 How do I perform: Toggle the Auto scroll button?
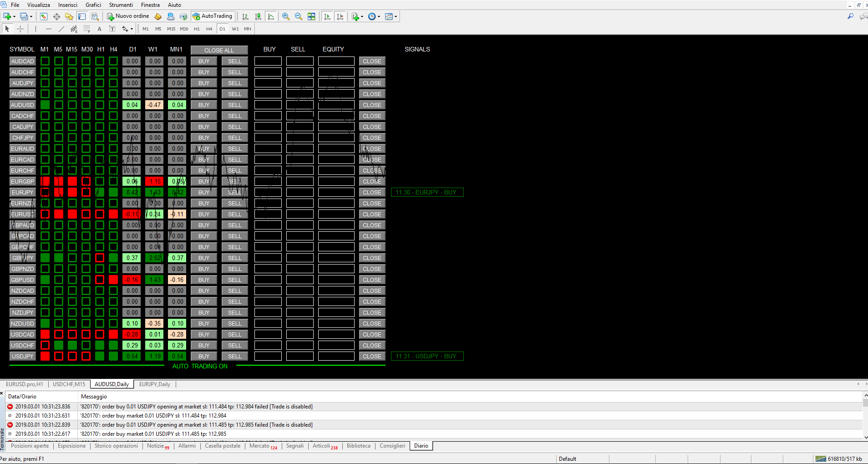click(327, 16)
